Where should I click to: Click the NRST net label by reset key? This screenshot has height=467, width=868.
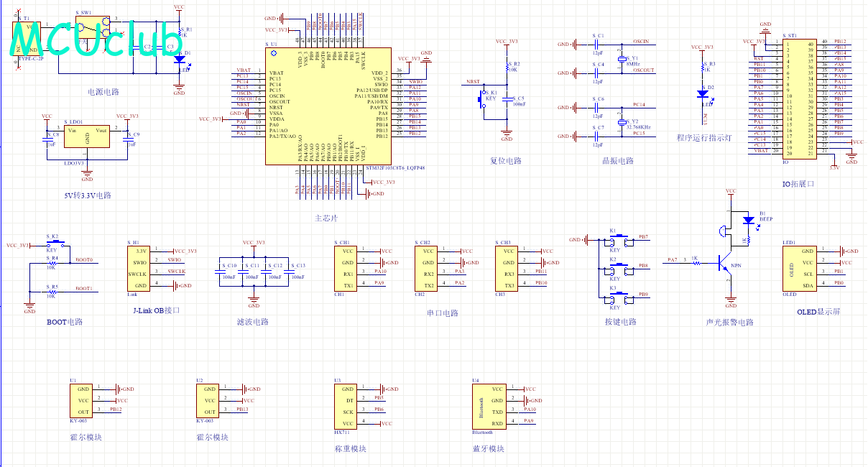pos(473,82)
